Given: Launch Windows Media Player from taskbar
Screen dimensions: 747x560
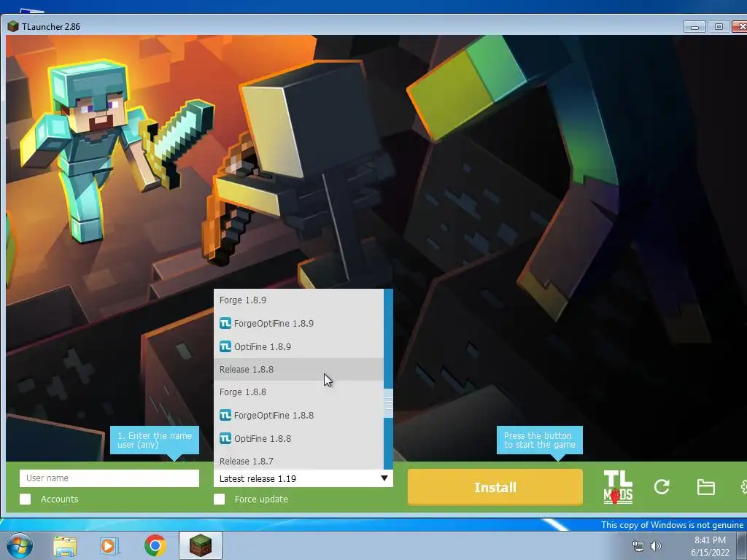Looking at the screenshot, I should tap(108, 546).
